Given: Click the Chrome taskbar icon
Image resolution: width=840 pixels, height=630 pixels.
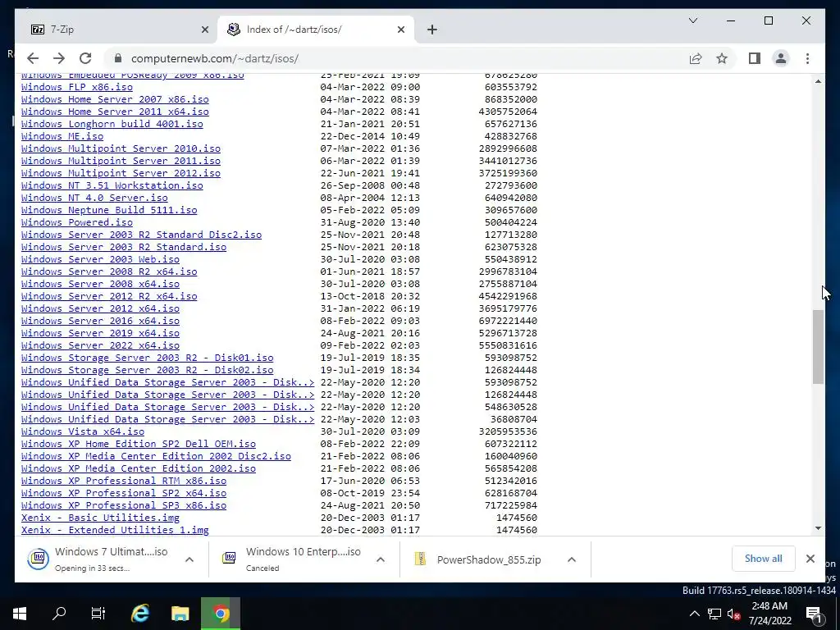Looking at the screenshot, I should coord(220,614).
